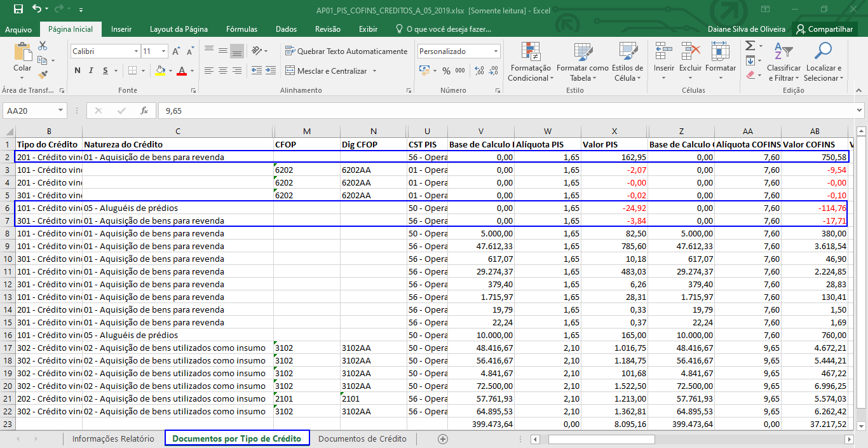868x448 pixels.
Task: Switch to Documentos de Crédito sheet tab
Action: (362, 438)
